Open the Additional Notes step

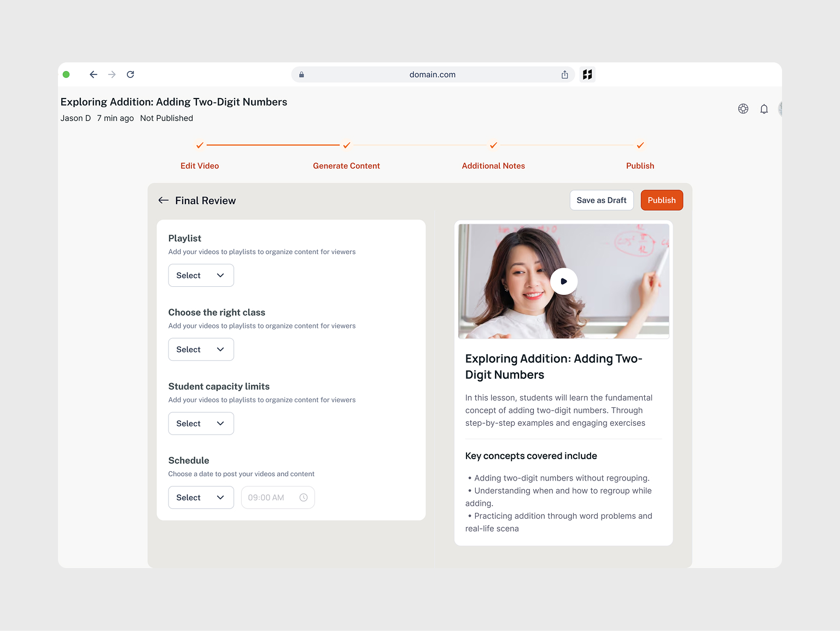coord(493,165)
